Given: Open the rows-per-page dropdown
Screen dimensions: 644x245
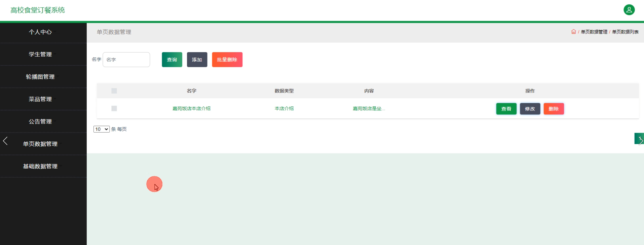Looking at the screenshot, I should (x=101, y=129).
